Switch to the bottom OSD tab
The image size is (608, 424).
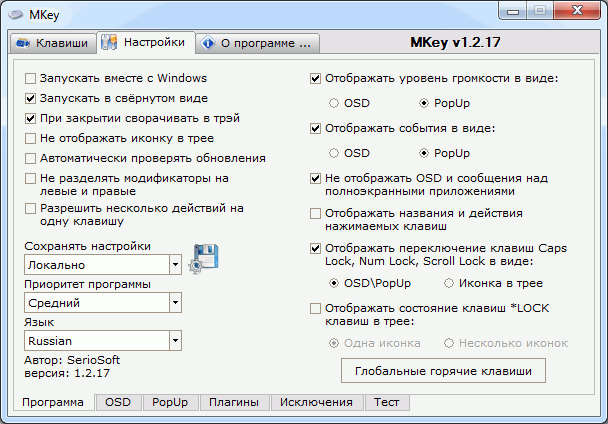coord(118,402)
